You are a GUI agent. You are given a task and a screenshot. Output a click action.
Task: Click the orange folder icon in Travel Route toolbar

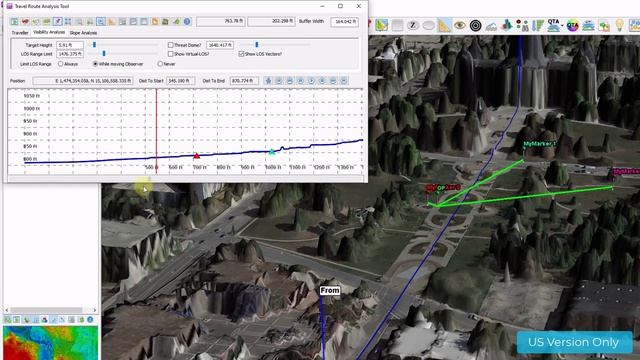point(155,22)
